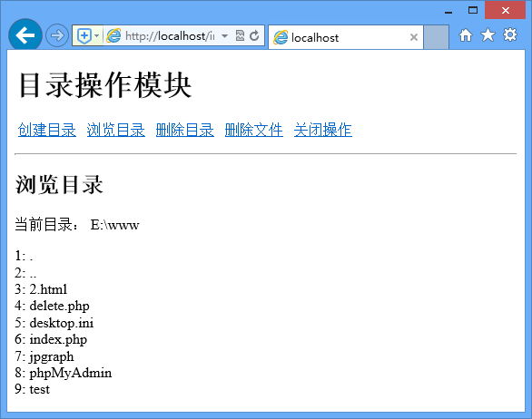Close the localhost tab
The width and height of the screenshot is (532, 419).
point(414,37)
